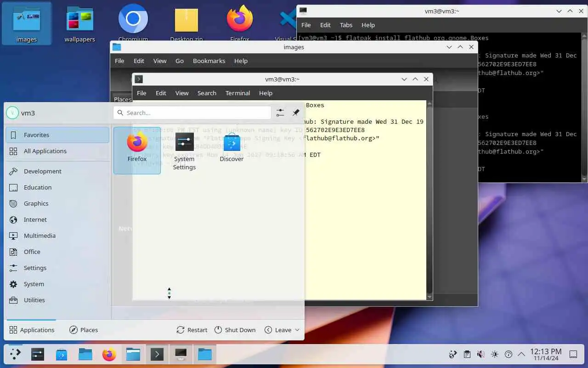The height and width of the screenshot is (368, 588).
Task: Open System Settings from the taskbar
Action: 38,354
